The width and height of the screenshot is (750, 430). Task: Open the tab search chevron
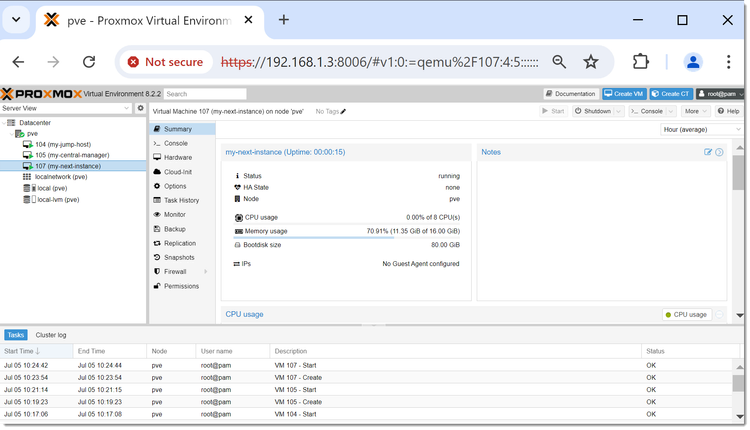16,20
